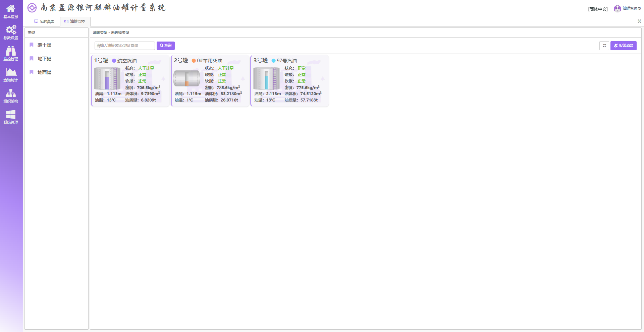The width and height of the screenshot is (644, 332).
Task: Click 人工计量 status on 2号罐
Action: (226, 68)
